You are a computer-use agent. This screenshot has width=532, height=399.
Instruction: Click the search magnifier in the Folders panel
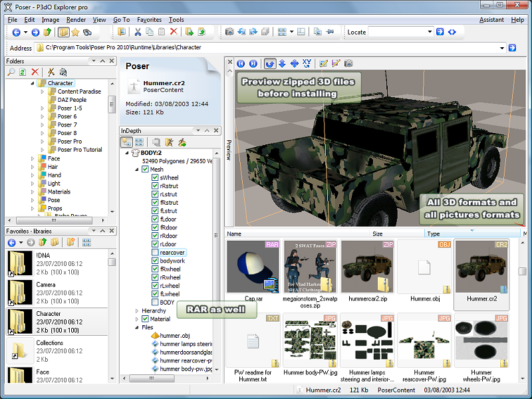coord(11,72)
